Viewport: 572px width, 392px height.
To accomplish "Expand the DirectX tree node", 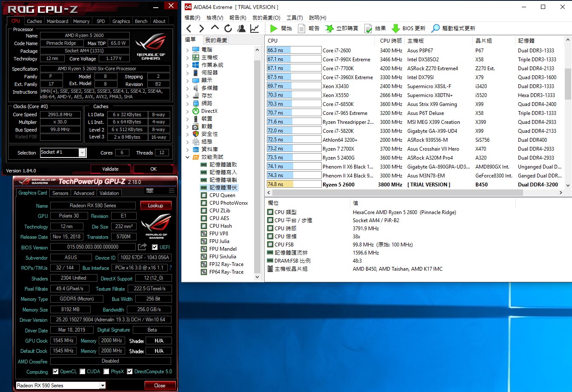I will pos(187,111).
